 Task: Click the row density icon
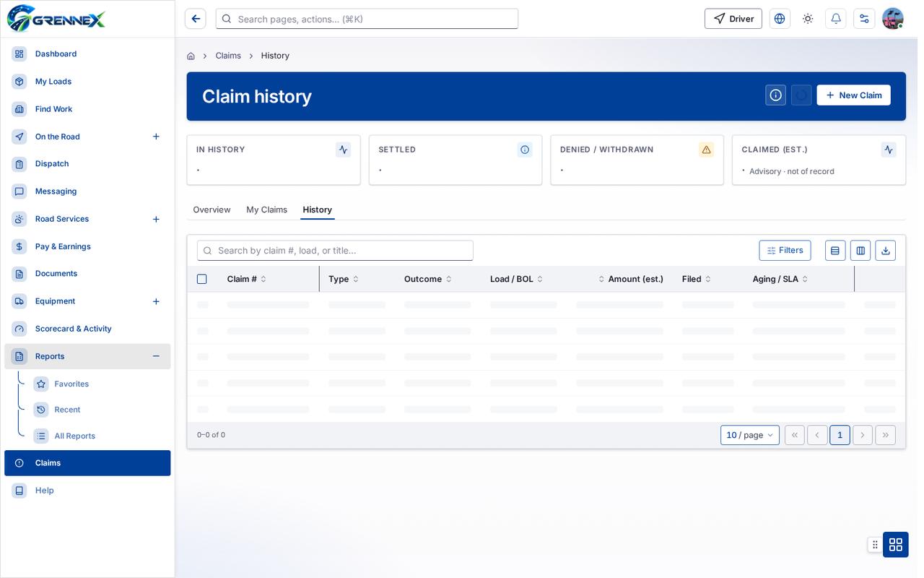click(835, 251)
